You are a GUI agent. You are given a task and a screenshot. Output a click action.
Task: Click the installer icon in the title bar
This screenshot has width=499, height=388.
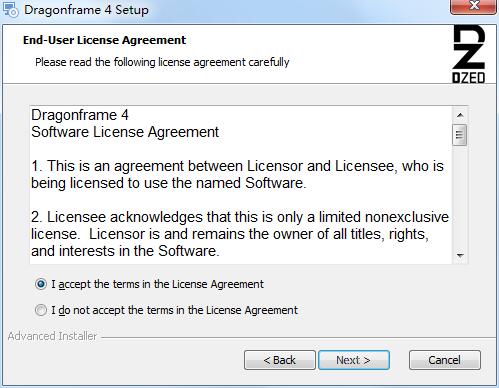click(10, 9)
